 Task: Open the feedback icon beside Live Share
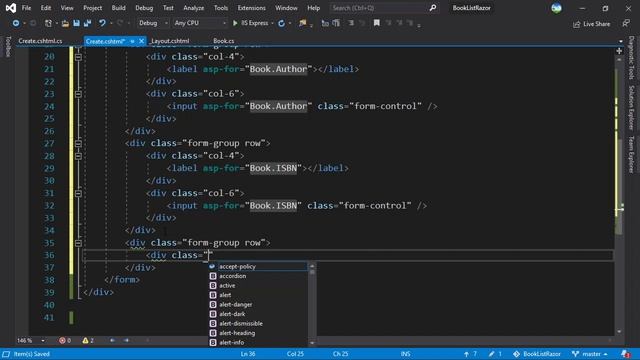click(x=626, y=24)
